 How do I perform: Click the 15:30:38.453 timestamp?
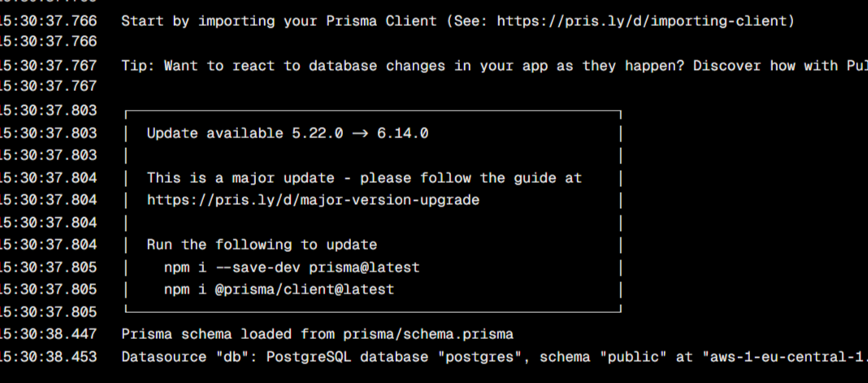pyautogui.click(x=49, y=356)
